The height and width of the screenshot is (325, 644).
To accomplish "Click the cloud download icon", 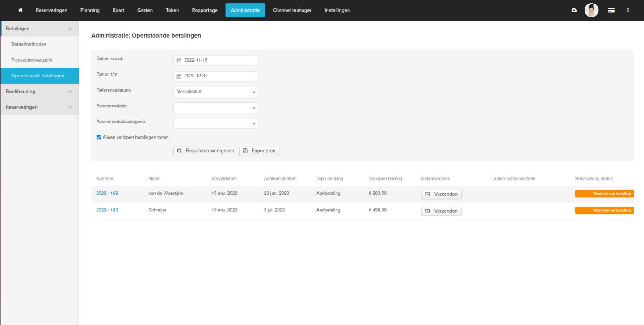I will point(574,10).
